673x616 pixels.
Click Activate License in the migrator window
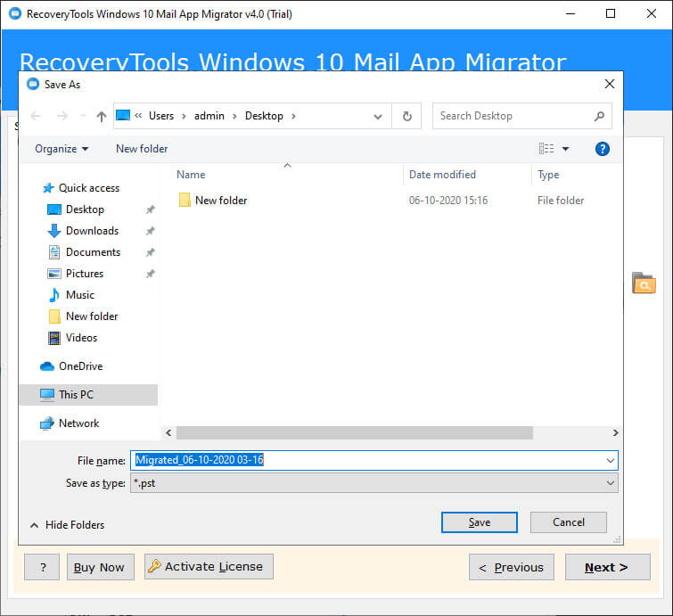click(x=209, y=567)
